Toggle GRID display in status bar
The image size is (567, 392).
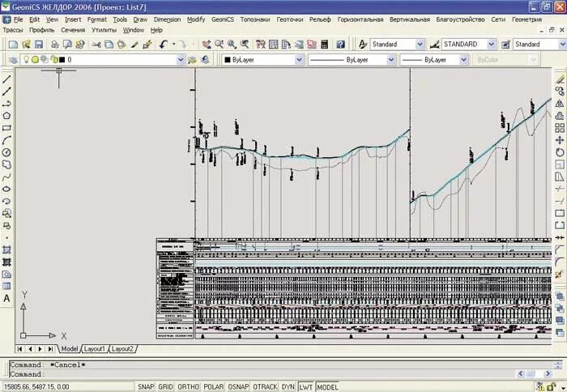[165, 386]
